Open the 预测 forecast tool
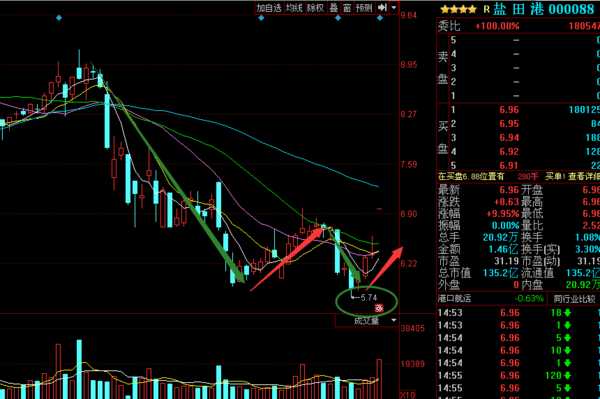 [x=364, y=8]
